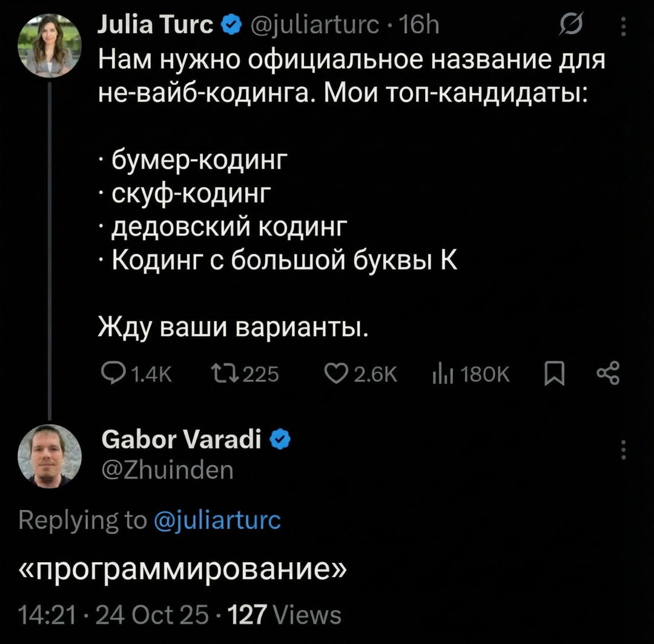The height and width of the screenshot is (644, 654).
Task: Click the Grok slashed-circle icon
Action: (571, 26)
